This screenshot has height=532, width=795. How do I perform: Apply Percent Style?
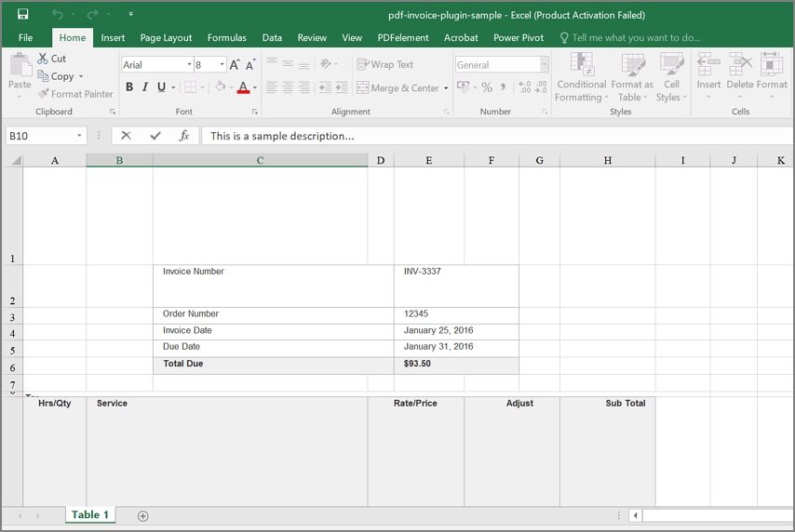pos(487,87)
